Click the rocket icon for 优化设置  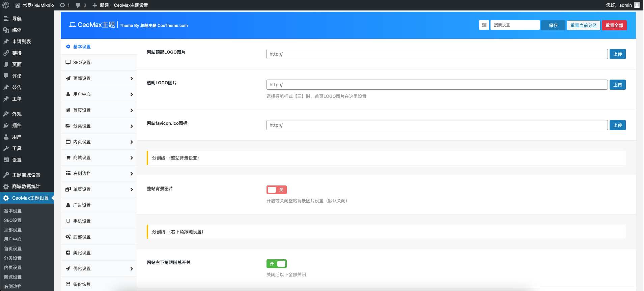[x=68, y=268]
